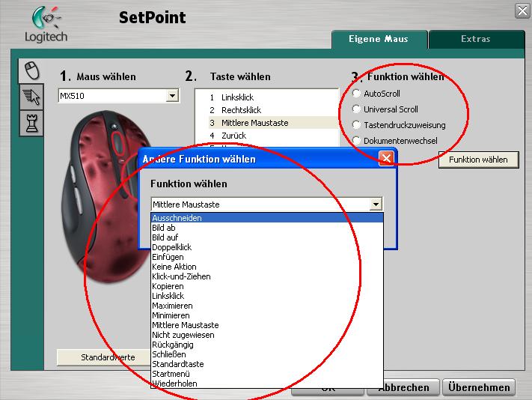
Task: Switch to the Extras tab
Action: (476, 39)
